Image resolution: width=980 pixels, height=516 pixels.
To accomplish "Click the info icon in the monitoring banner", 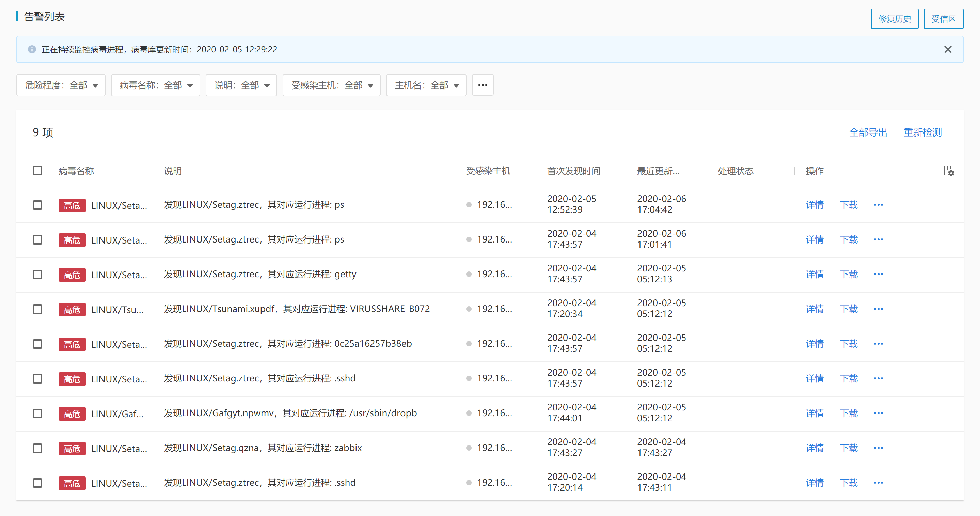I will [32, 49].
